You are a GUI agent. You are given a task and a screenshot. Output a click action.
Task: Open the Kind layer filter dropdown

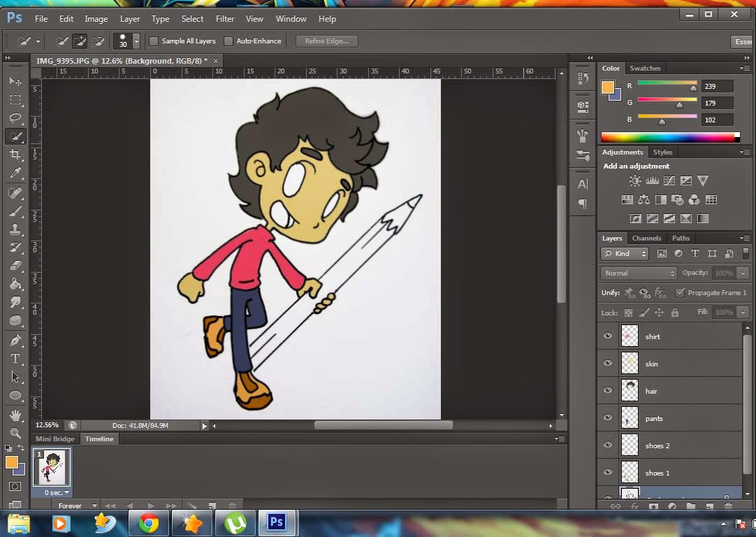(x=625, y=253)
